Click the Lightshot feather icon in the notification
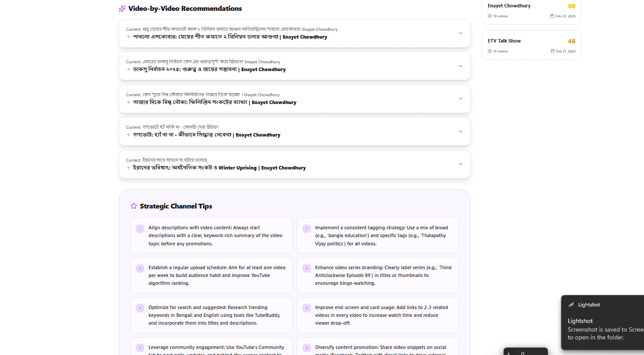 pyautogui.click(x=571, y=304)
